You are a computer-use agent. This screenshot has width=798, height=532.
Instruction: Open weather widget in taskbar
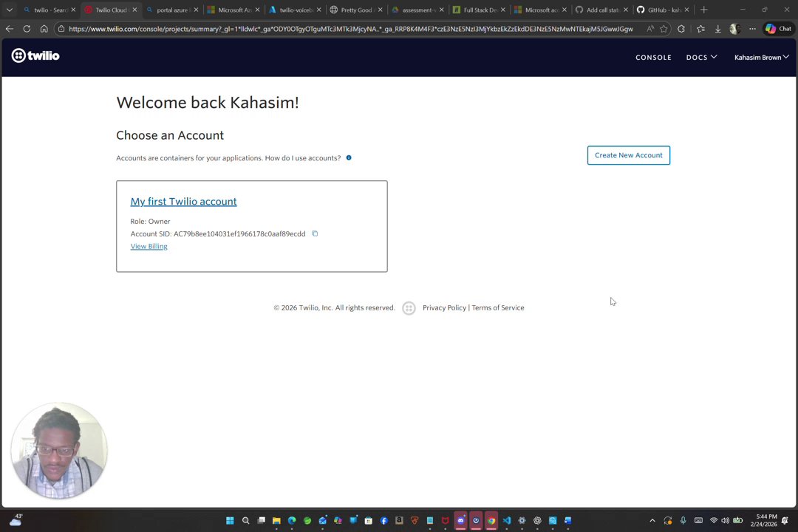[x=16, y=519]
